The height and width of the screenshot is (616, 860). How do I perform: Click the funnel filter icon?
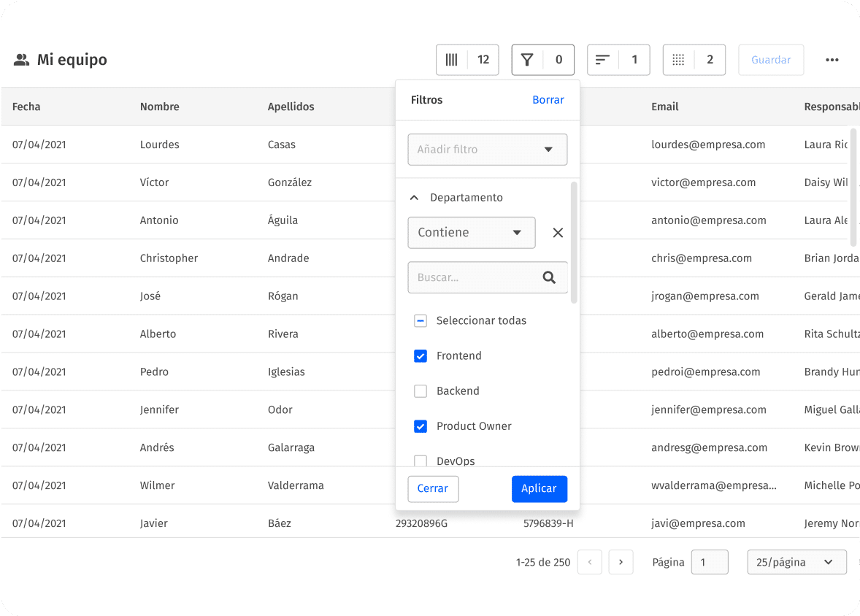point(527,60)
